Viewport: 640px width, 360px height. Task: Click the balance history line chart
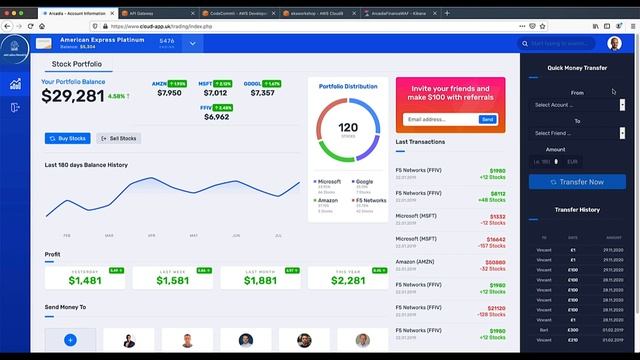[173, 197]
